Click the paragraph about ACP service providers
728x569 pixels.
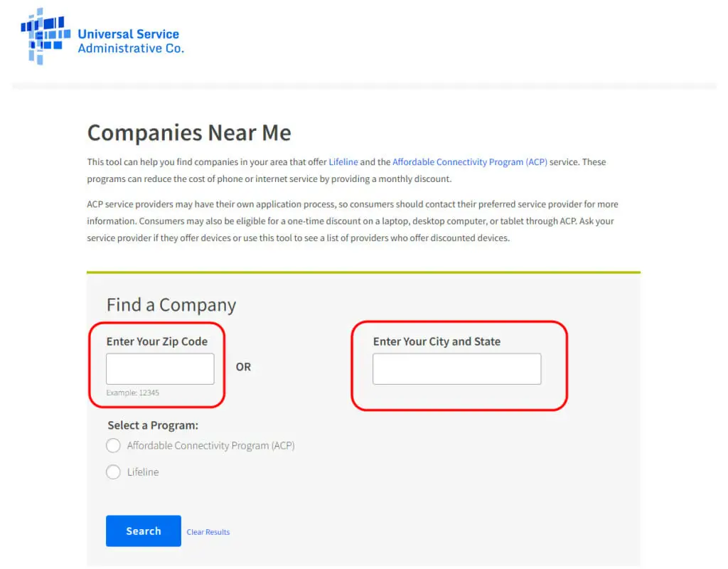(353, 221)
